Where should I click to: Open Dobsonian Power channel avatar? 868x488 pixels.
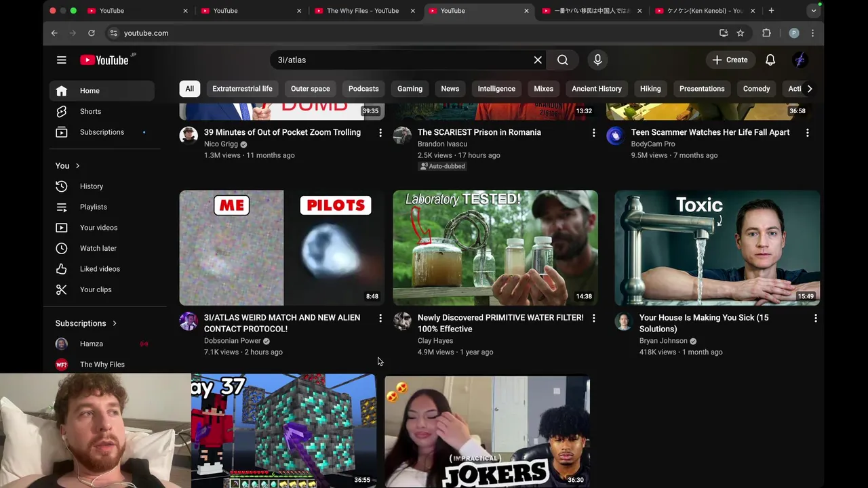(189, 321)
